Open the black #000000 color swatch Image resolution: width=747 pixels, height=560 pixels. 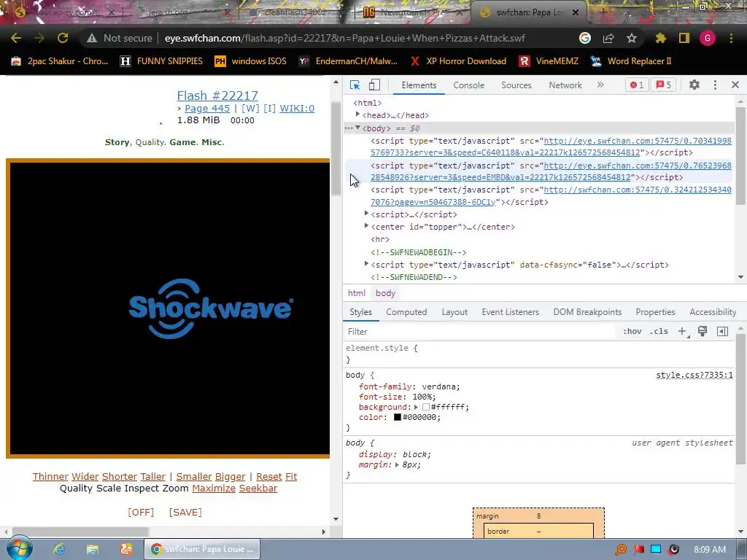click(x=398, y=417)
